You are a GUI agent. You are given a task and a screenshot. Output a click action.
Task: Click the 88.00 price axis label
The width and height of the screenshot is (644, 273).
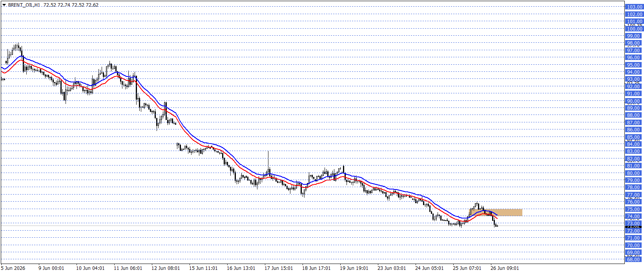(x=633, y=115)
